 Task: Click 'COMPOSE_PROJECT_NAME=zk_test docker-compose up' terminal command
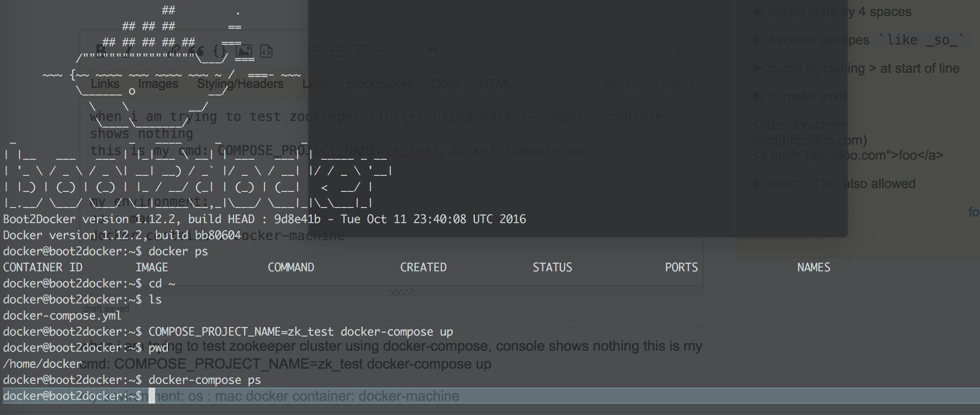click(x=301, y=332)
